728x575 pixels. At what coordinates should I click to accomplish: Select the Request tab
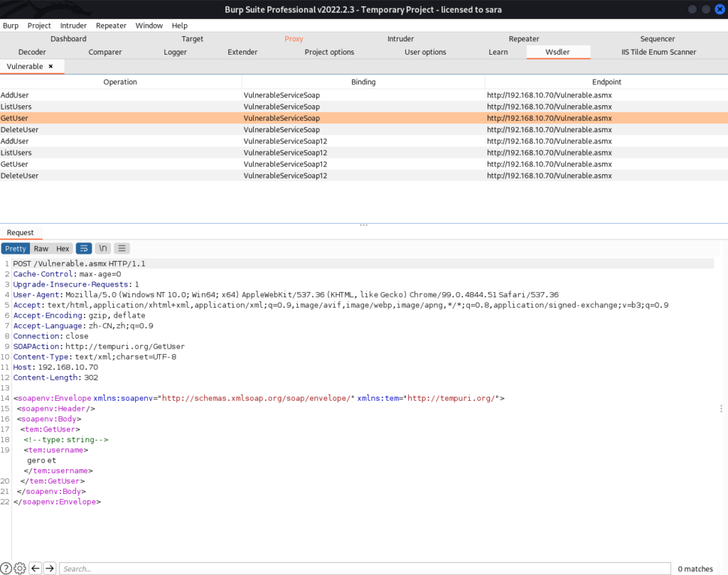[21, 232]
